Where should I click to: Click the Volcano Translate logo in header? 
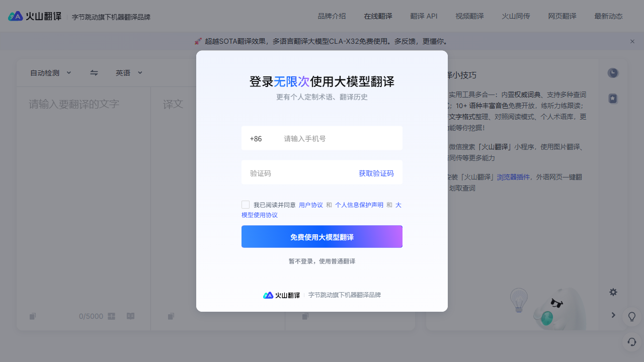(x=35, y=16)
